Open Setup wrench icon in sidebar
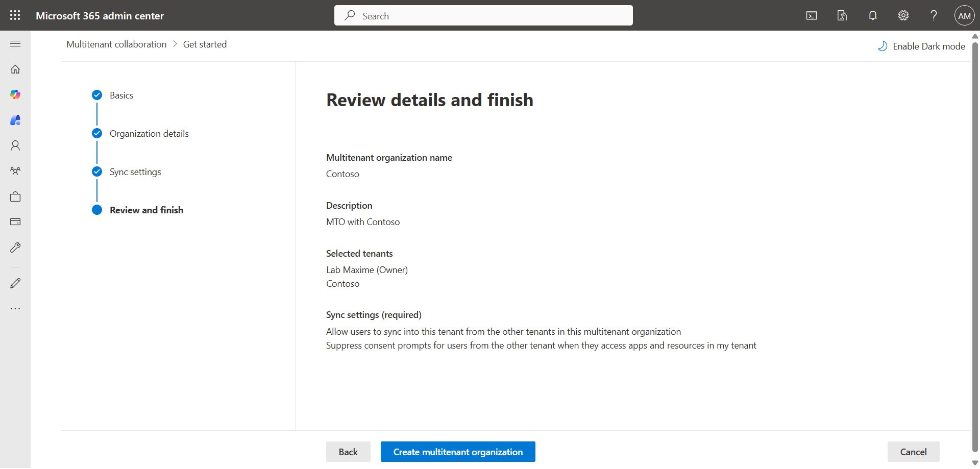The width and height of the screenshot is (980, 469). [x=15, y=248]
